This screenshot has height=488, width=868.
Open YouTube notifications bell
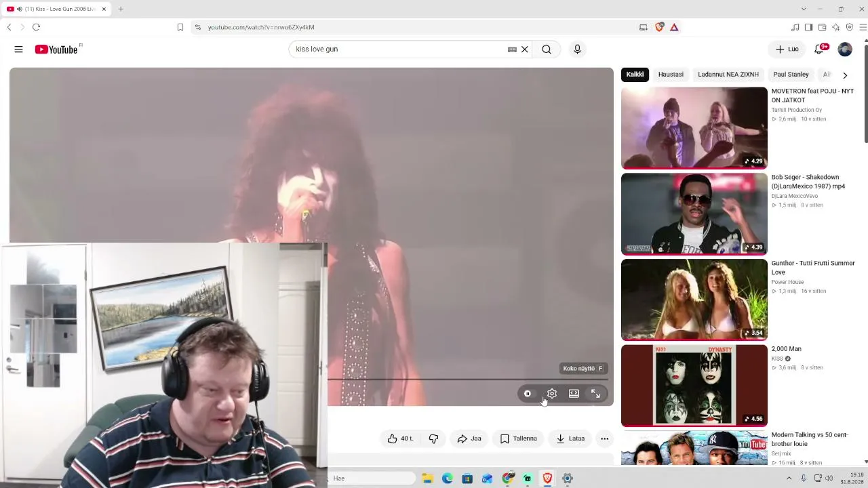820,49
